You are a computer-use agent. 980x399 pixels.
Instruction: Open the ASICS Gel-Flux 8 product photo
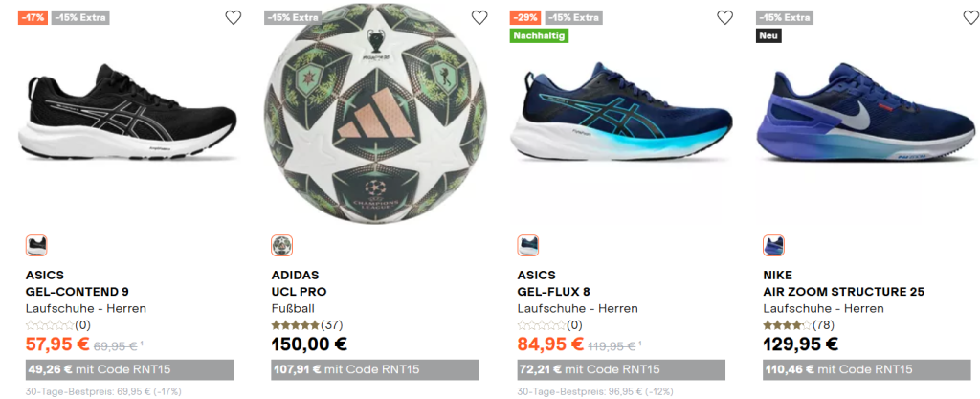click(620, 120)
